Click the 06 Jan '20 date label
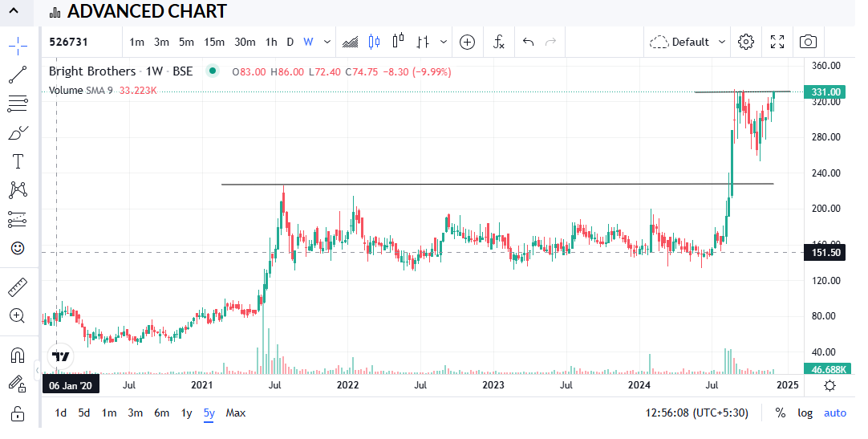 coord(71,385)
